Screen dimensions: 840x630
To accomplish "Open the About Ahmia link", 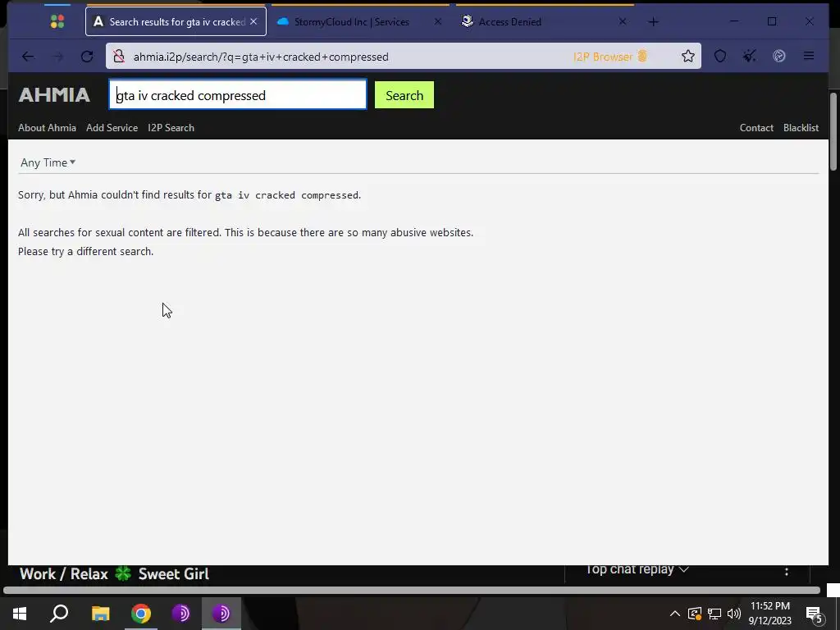I will [x=47, y=127].
